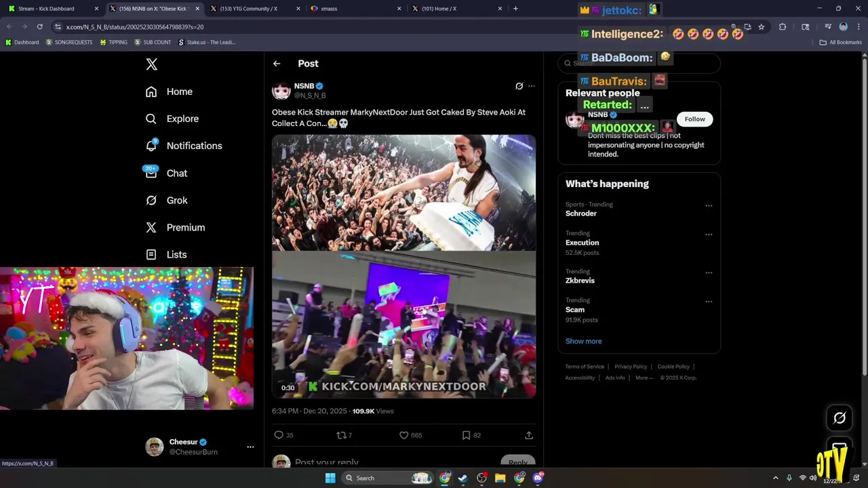
Task: Open Grok in X sidebar
Action: 166,200
